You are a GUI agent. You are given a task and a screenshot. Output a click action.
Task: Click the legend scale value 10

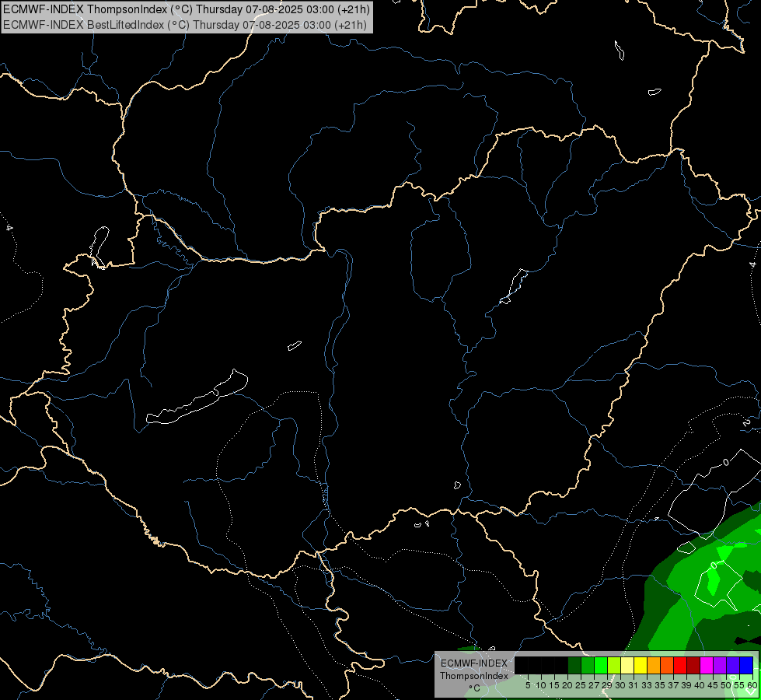tap(541, 685)
